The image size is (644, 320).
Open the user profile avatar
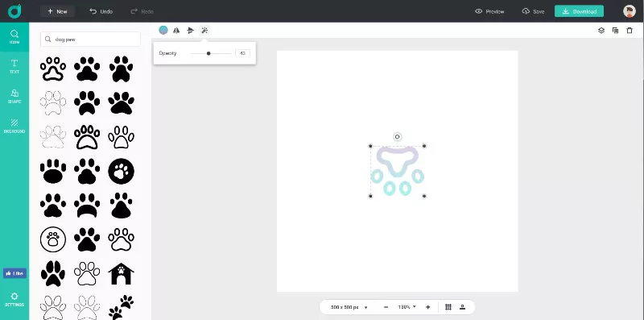pyautogui.click(x=630, y=11)
